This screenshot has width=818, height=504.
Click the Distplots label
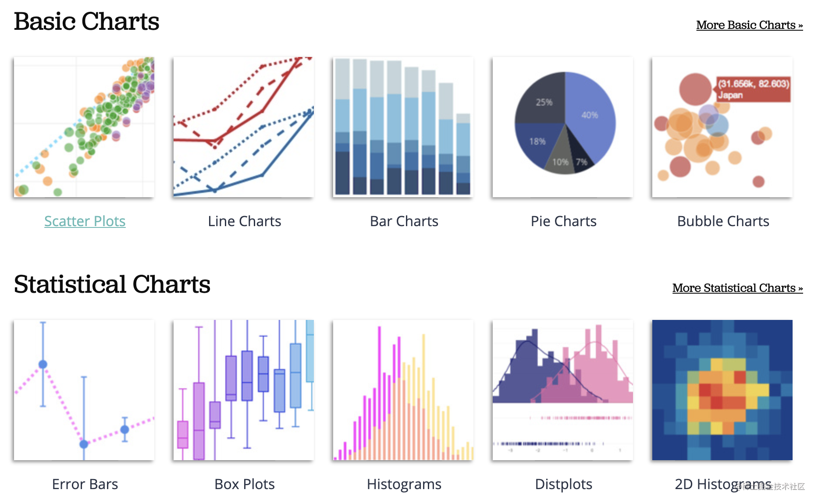tap(564, 484)
